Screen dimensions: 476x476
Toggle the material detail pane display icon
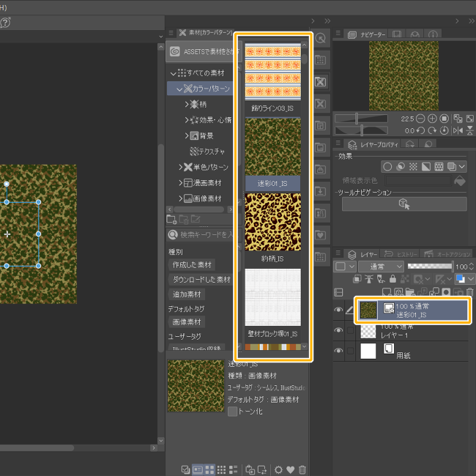click(198, 469)
